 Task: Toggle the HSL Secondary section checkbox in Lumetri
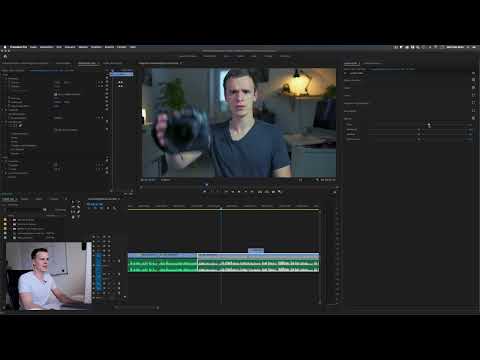pyautogui.click(x=473, y=111)
